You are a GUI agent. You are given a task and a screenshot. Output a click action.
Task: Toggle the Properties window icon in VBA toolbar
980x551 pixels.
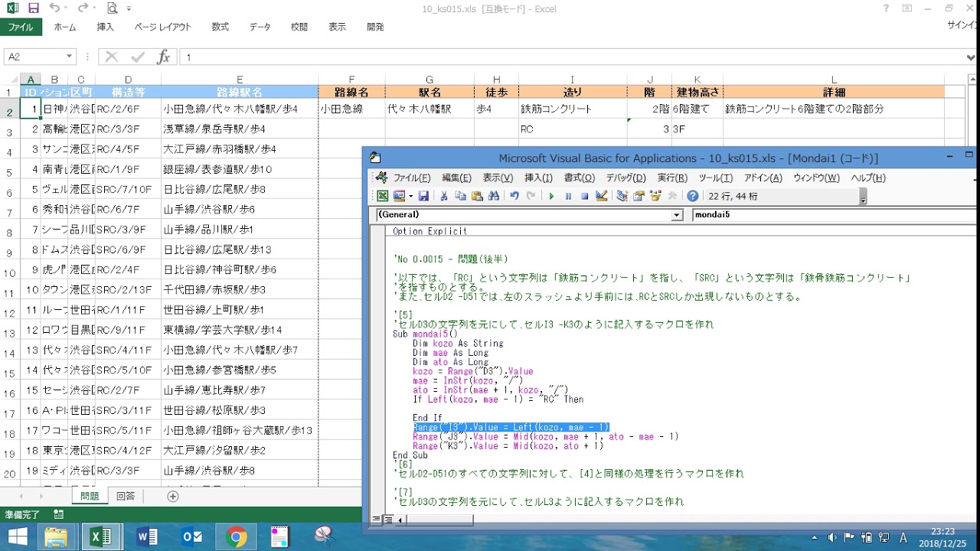click(x=639, y=196)
